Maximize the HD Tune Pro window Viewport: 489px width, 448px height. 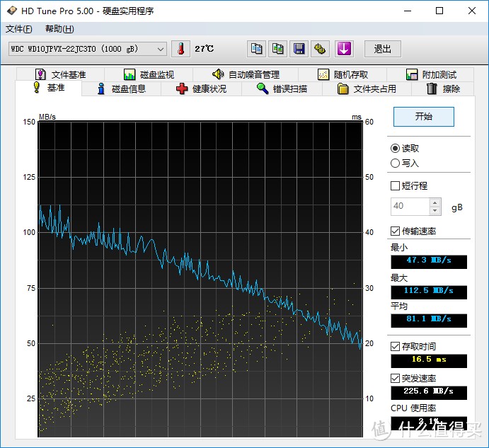[439, 11]
